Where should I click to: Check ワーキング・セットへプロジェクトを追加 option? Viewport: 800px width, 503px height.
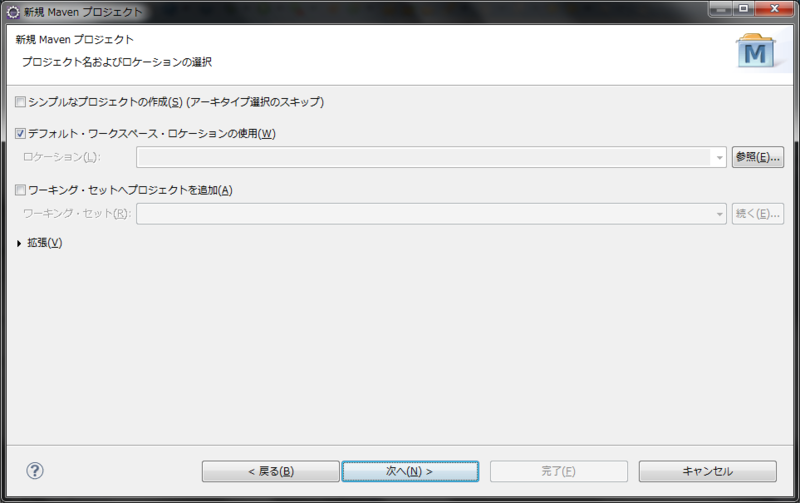(x=20, y=190)
